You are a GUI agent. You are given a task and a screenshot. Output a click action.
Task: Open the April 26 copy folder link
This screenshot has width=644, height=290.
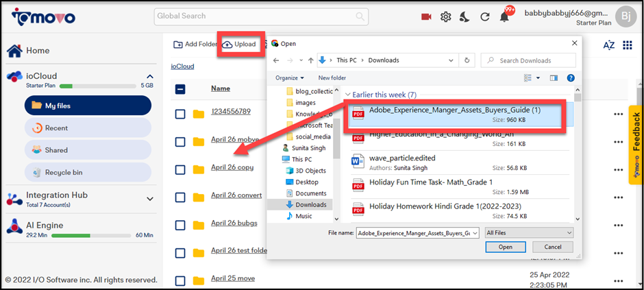(x=232, y=167)
